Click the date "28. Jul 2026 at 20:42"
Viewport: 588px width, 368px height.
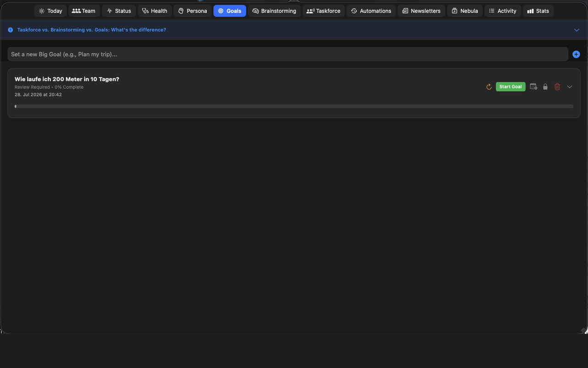tap(38, 95)
